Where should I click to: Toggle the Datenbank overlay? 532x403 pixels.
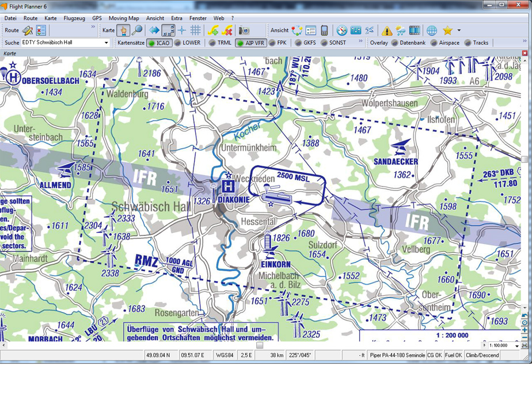tap(409, 43)
